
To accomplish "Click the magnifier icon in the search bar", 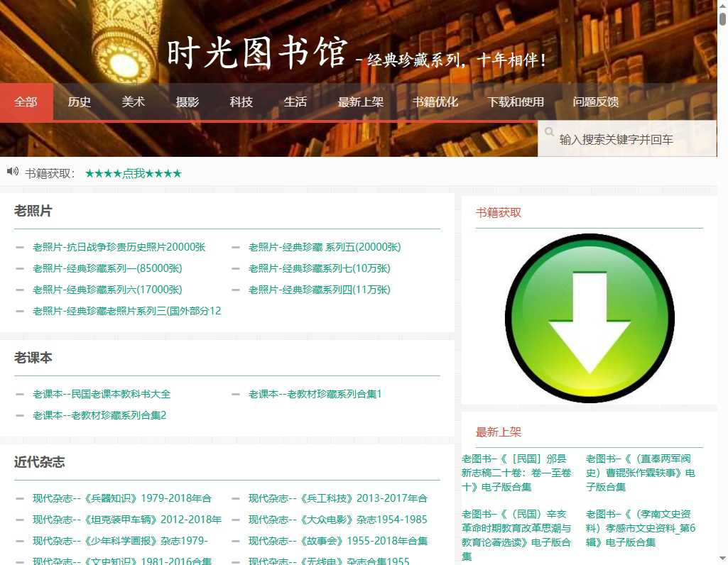I will coord(549,131).
